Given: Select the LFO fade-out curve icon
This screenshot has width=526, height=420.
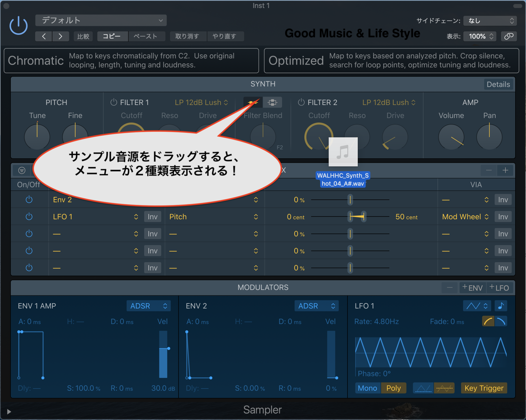Looking at the screenshot, I should 501,321.
